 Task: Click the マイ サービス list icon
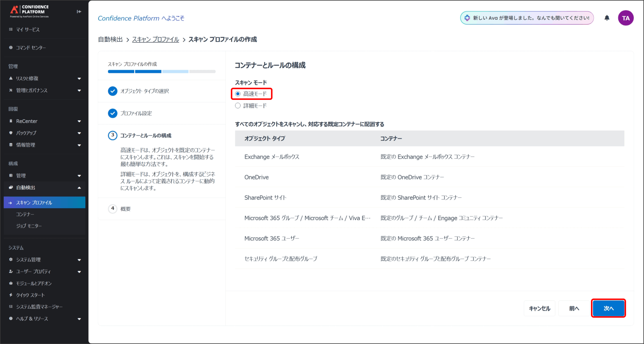(11, 29)
